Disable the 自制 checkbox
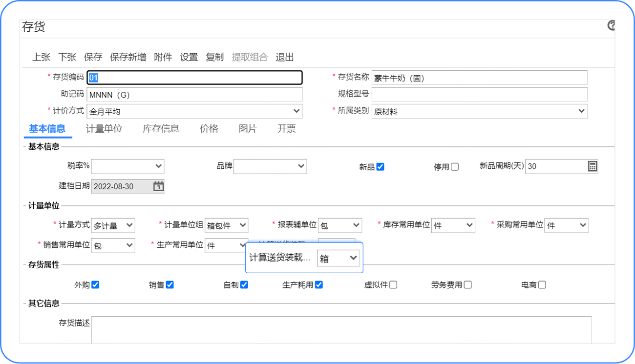 tap(243, 285)
